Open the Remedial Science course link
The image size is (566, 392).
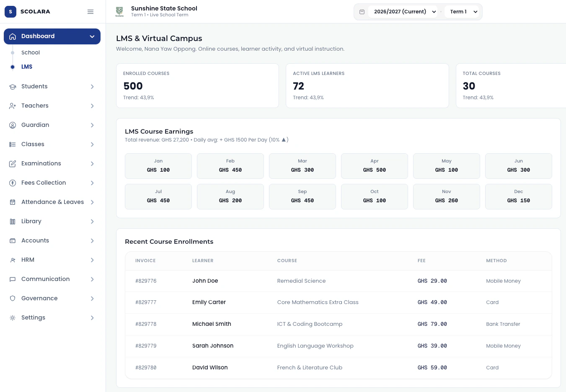301,281
